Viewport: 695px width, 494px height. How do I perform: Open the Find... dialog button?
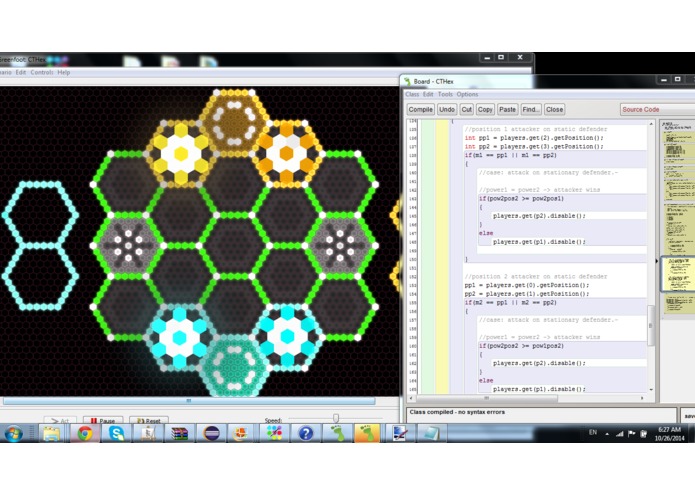tap(531, 109)
